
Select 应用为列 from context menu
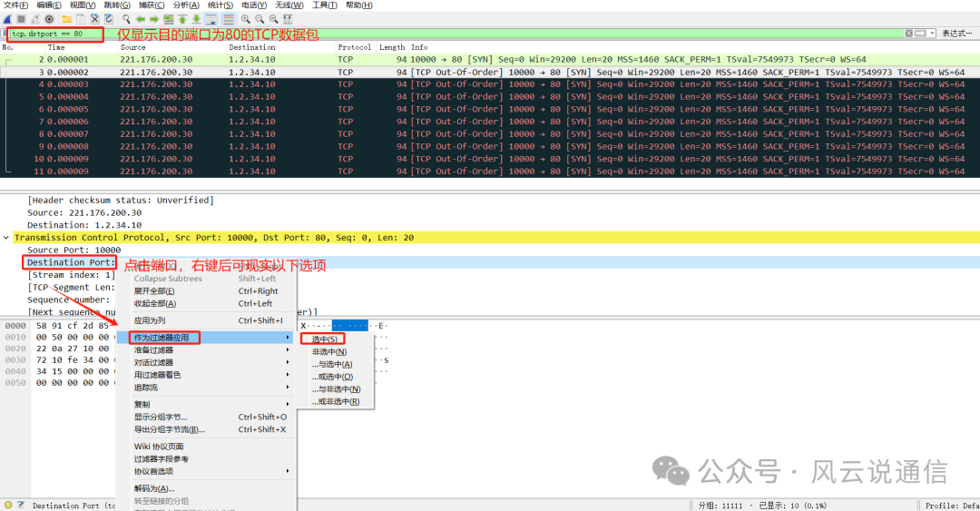150,320
